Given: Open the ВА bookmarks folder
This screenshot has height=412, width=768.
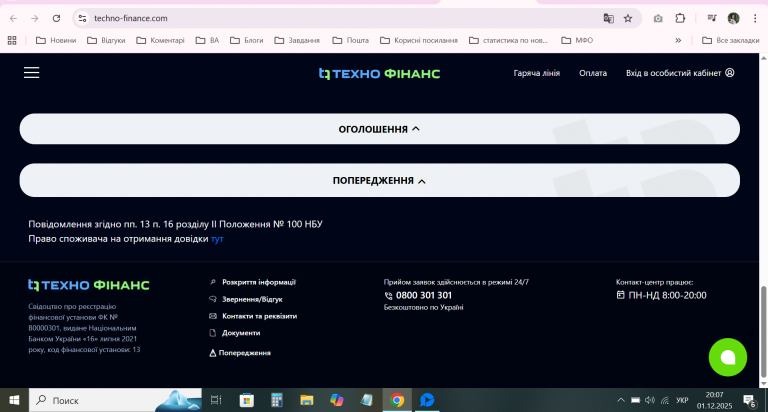Looking at the screenshot, I should coord(207,40).
